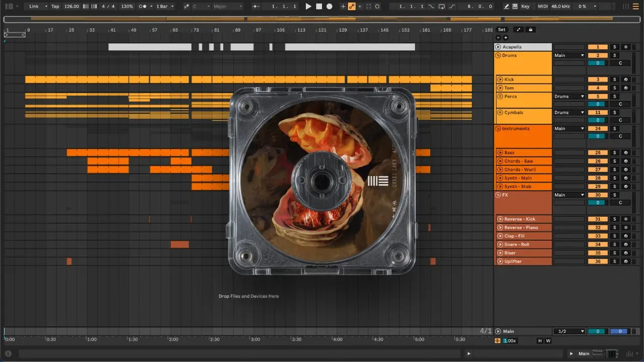Arm the Arrangement Record button

pos(330,7)
